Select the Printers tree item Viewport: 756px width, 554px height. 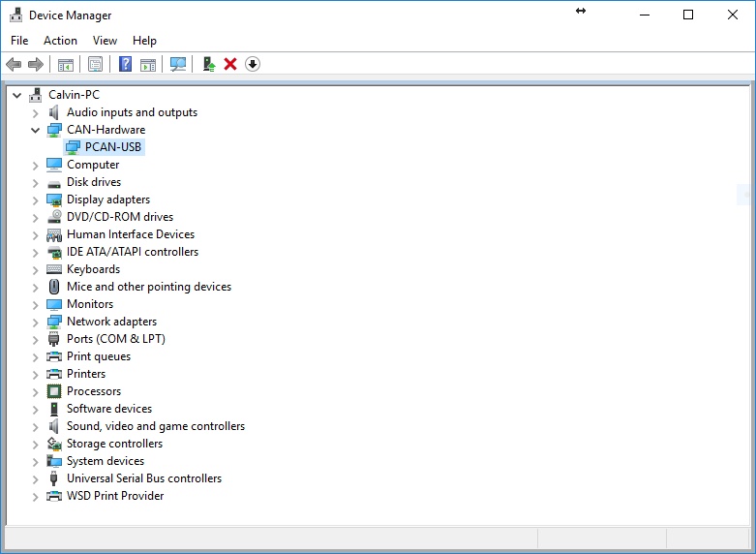pyautogui.click(x=86, y=374)
